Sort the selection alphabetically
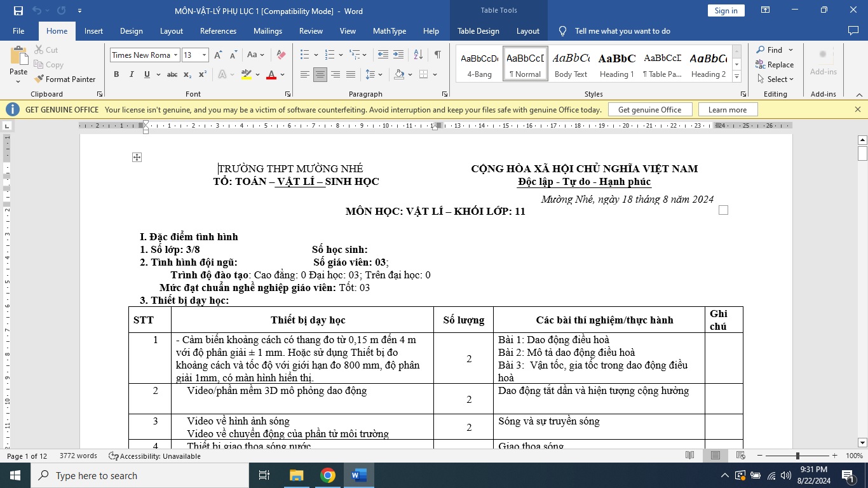Screen dimensions: 868x488 [x=418, y=55]
